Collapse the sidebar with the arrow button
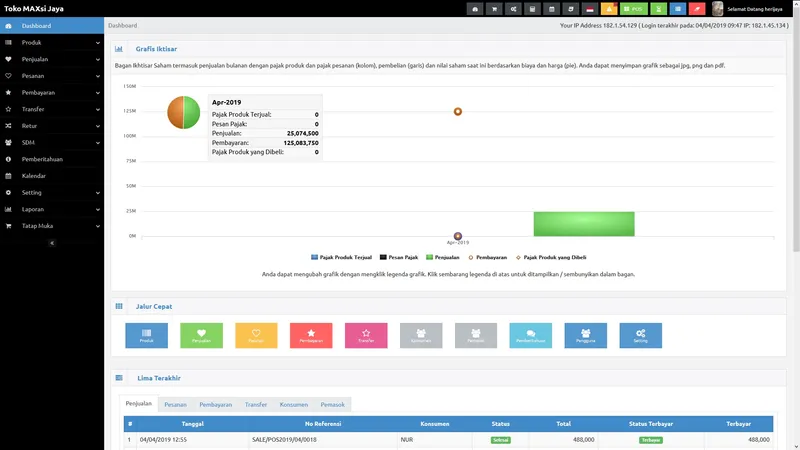The image size is (800, 450). click(x=52, y=243)
